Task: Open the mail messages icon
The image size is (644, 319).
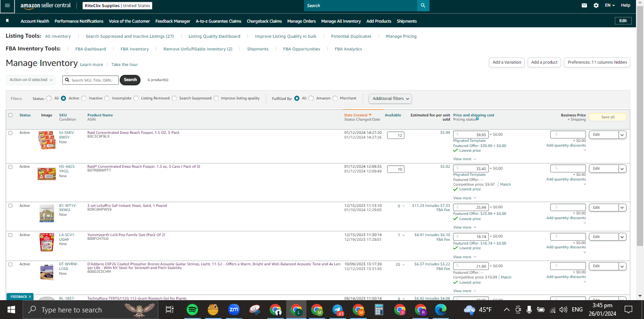Action: (x=585, y=6)
